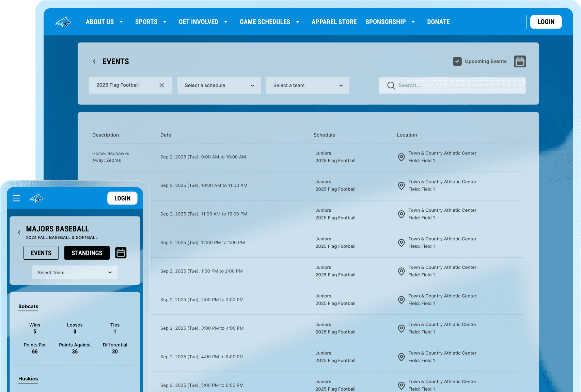This screenshot has width=581, height=392.
Task: Click the Bobcats Points For value 66
Action: pyautogui.click(x=35, y=352)
